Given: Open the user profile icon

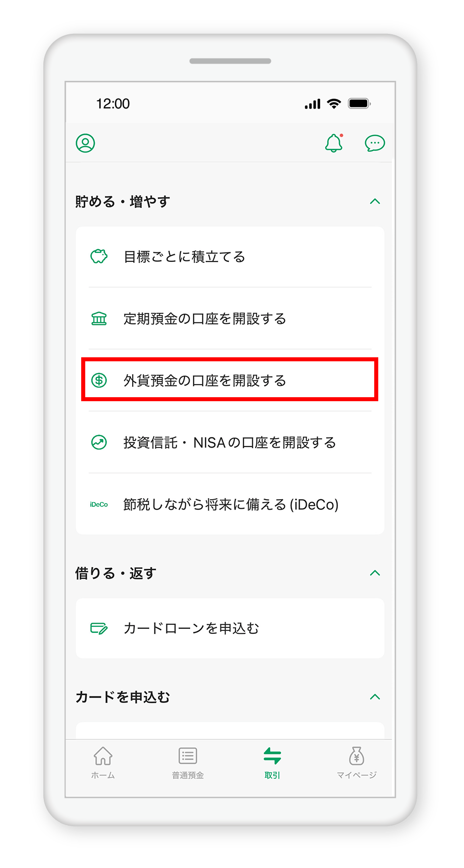Looking at the screenshot, I should coord(85,143).
